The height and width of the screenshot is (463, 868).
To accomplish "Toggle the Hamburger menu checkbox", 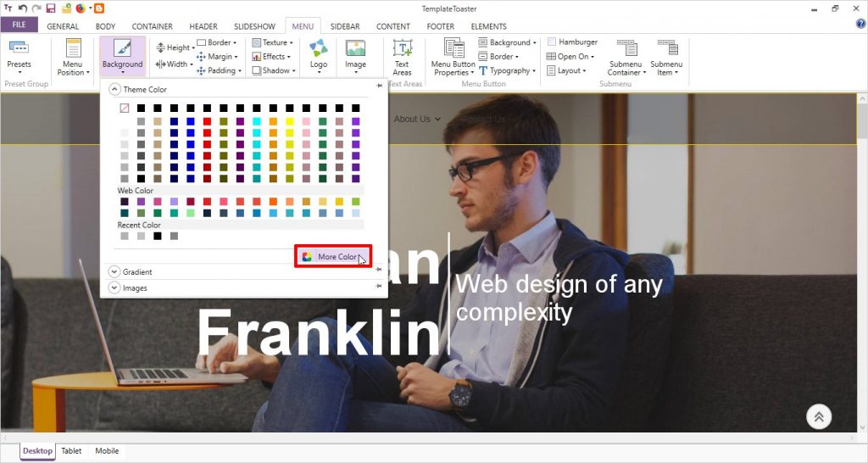I will pos(552,42).
